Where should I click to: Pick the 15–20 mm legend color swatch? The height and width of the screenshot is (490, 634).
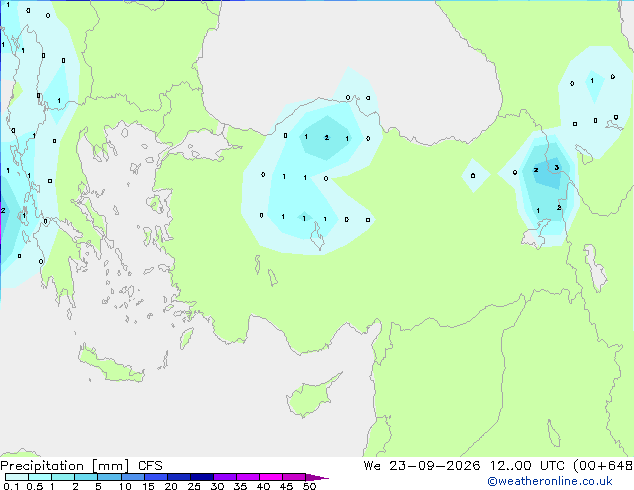[156, 477]
